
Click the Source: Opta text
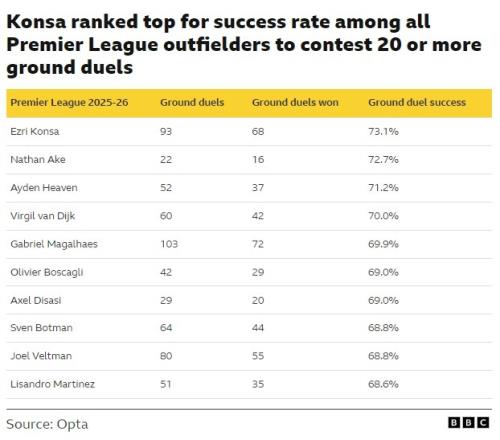pyautogui.click(x=47, y=424)
